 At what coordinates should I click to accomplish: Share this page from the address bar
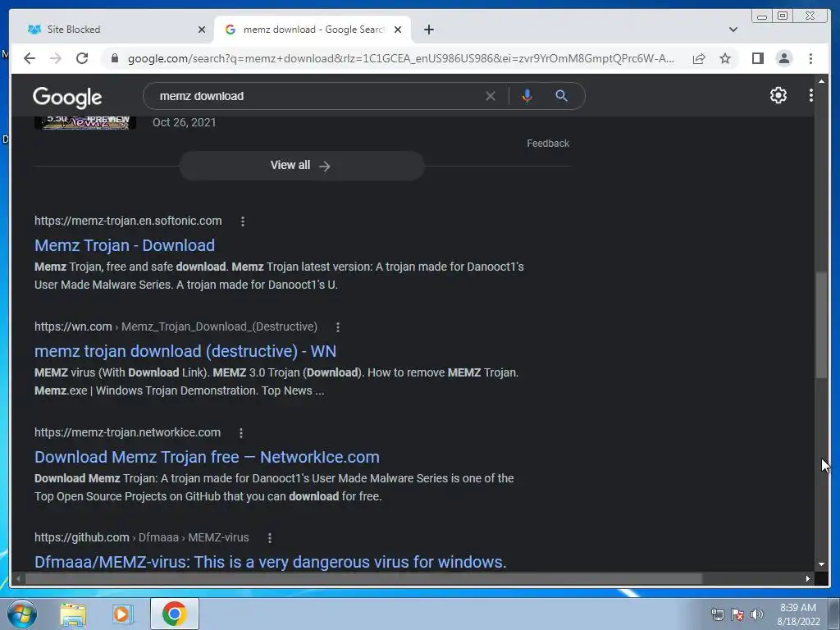coord(699,58)
